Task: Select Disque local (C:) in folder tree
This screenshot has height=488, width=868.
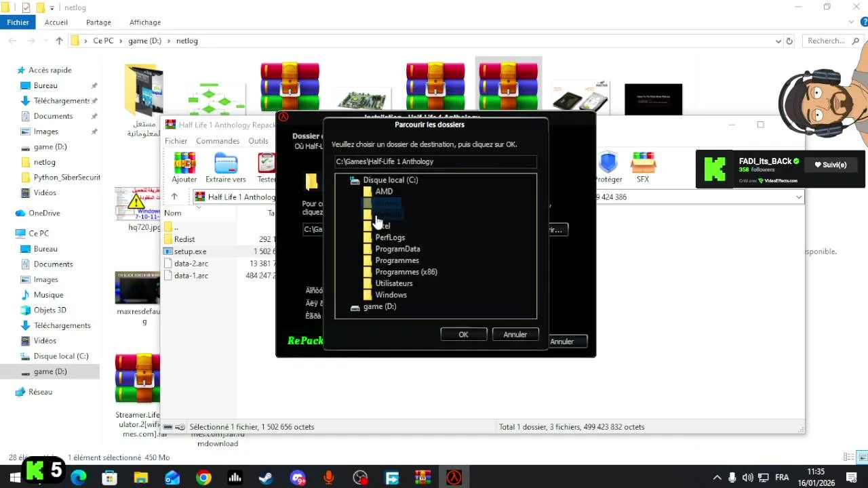Action: (x=390, y=180)
